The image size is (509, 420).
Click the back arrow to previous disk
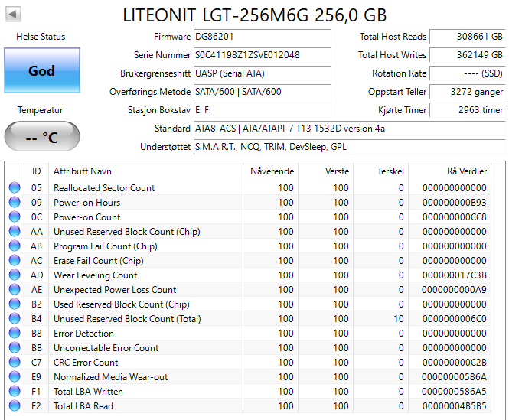point(13,15)
